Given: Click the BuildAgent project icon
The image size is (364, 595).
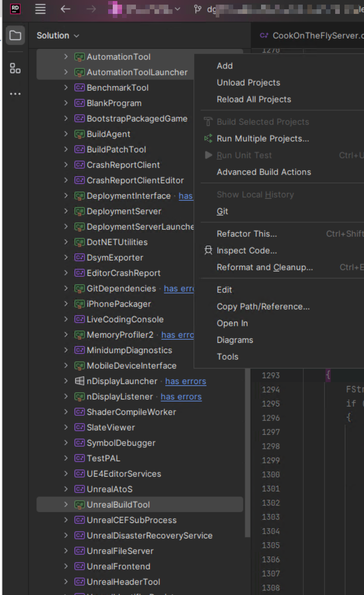Looking at the screenshot, I should click(79, 134).
